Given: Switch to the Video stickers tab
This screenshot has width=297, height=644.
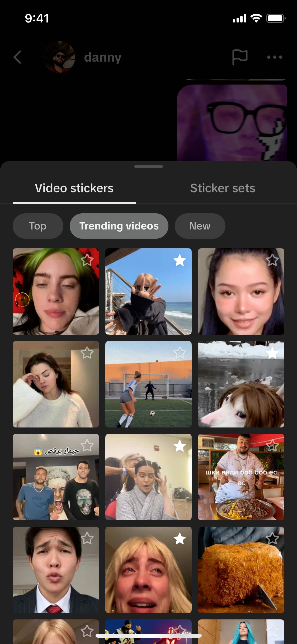Looking at the screenshot, I should point(74,188).
